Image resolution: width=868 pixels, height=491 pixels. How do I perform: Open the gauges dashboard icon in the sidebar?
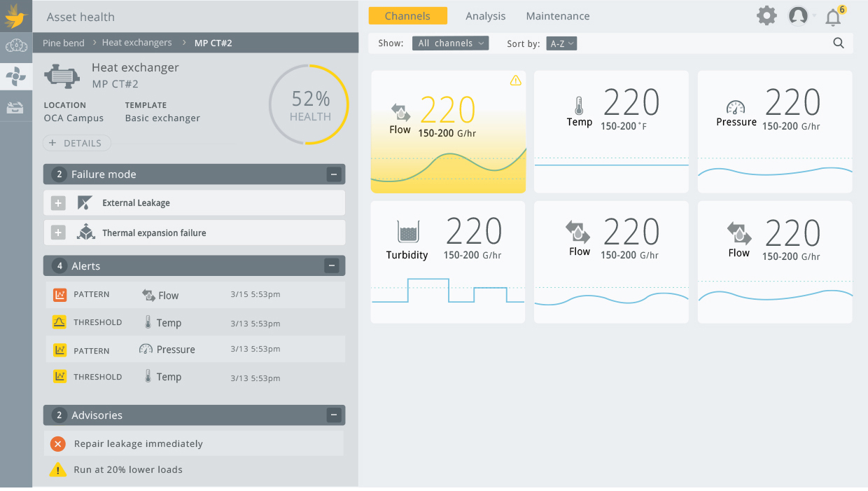(15, 45)
